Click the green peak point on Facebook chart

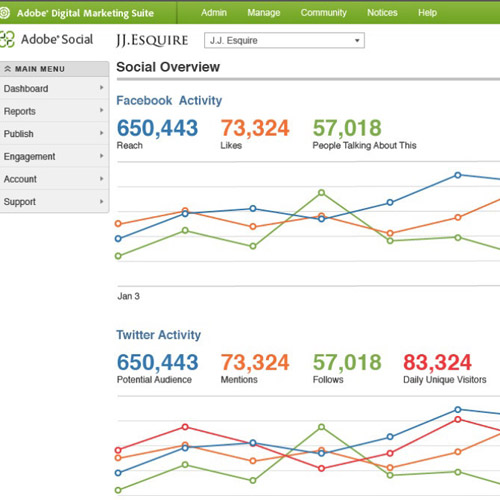(x=321, y=193)
